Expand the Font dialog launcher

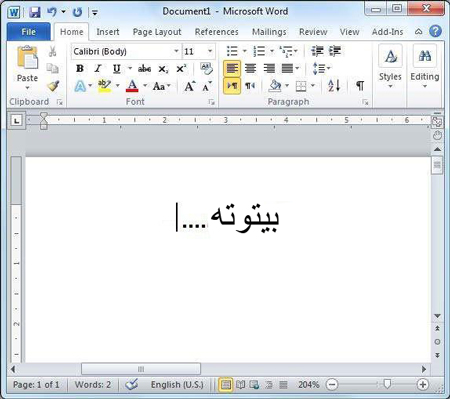211,102
